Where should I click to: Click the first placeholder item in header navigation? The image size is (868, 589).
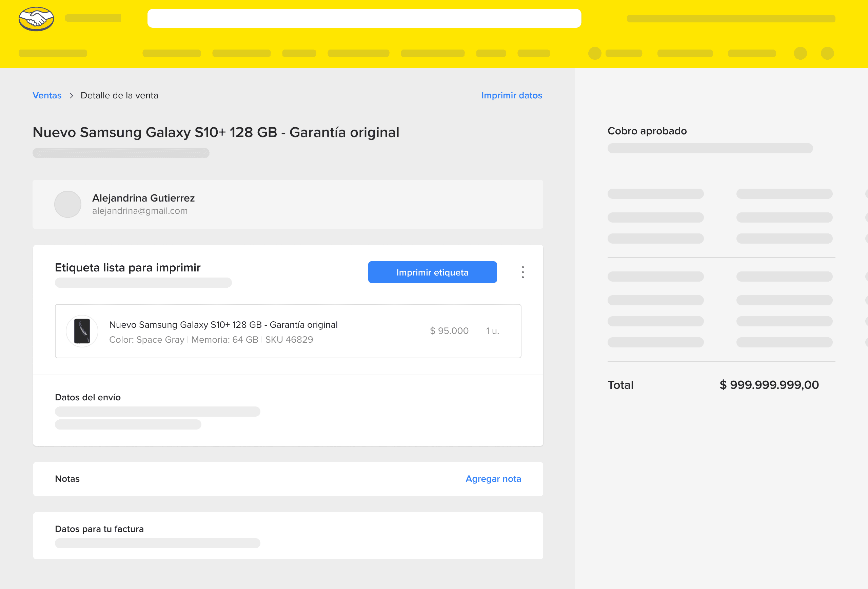(53, 53)
